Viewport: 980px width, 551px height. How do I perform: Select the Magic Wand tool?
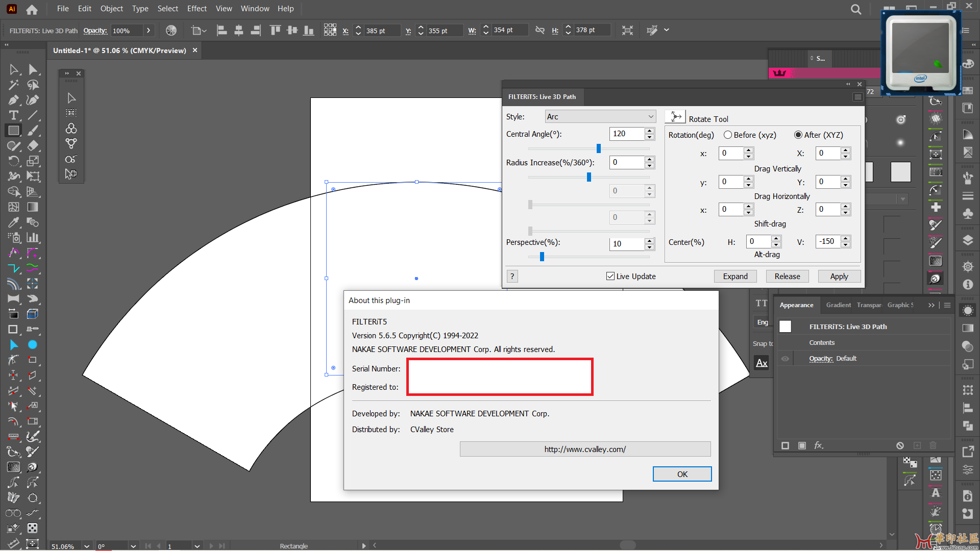click(x=14, y=85)
